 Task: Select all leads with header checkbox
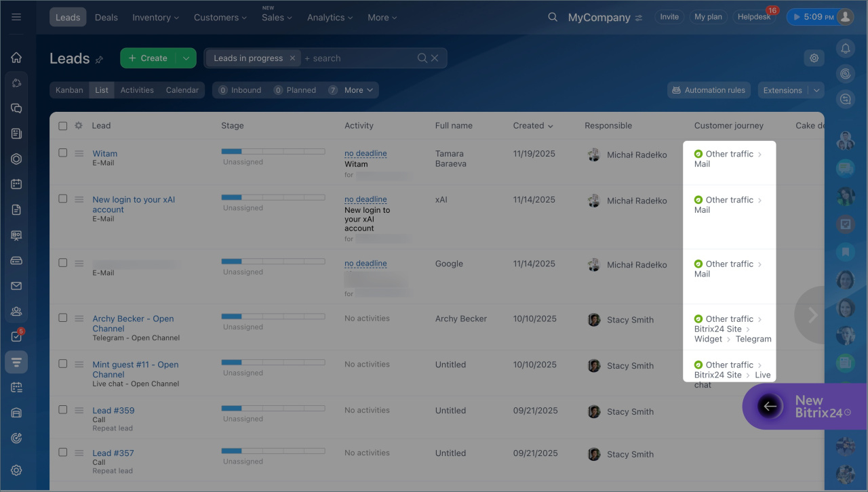[63, 125]
